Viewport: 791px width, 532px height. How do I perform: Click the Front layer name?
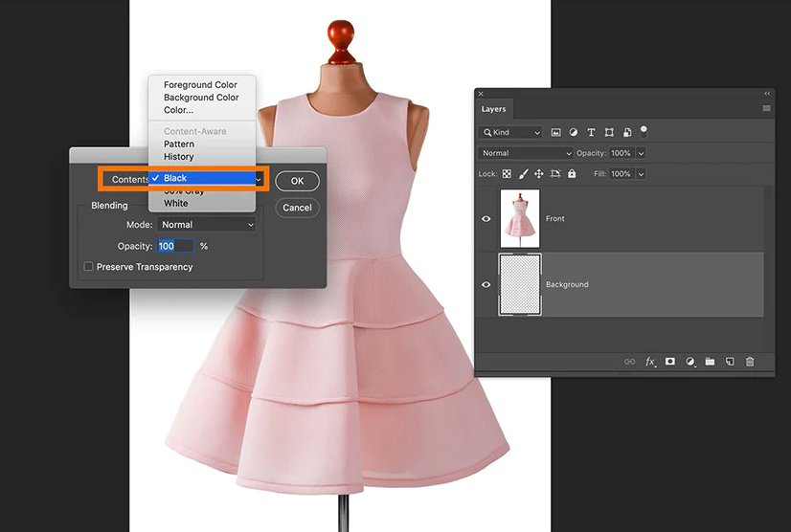pyautogui.click(x=554, y=219)
